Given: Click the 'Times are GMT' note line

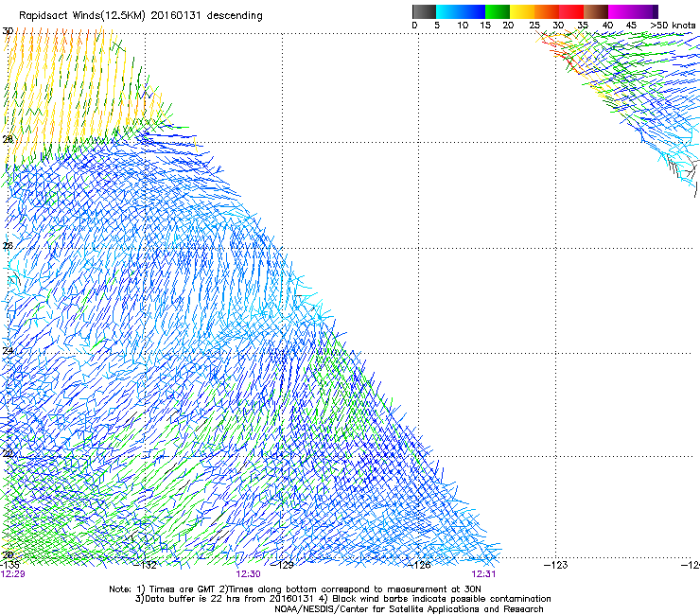Looking at the screenshot, I should (295, 589).
